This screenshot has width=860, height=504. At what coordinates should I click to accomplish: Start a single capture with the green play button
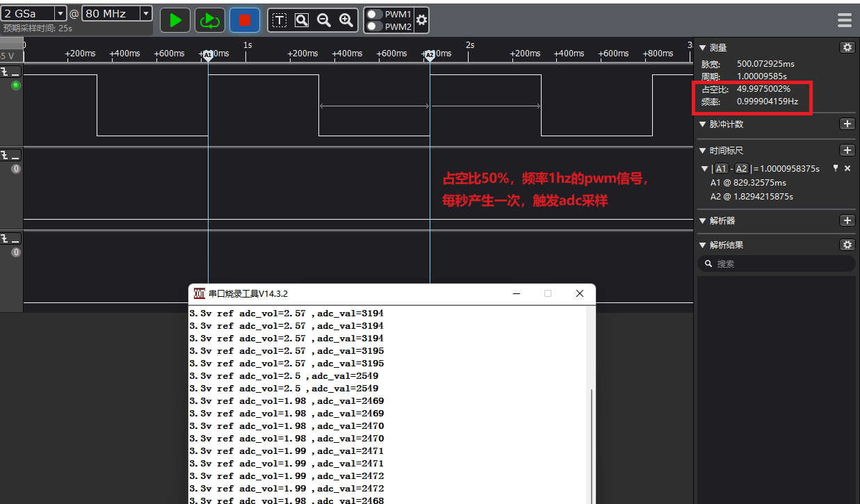coord(175,20)
